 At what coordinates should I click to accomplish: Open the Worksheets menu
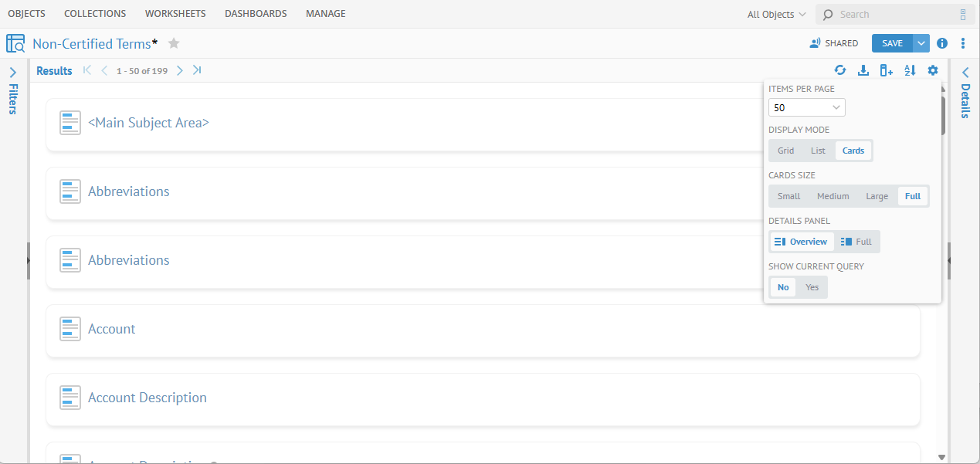[x=175, y=14]
